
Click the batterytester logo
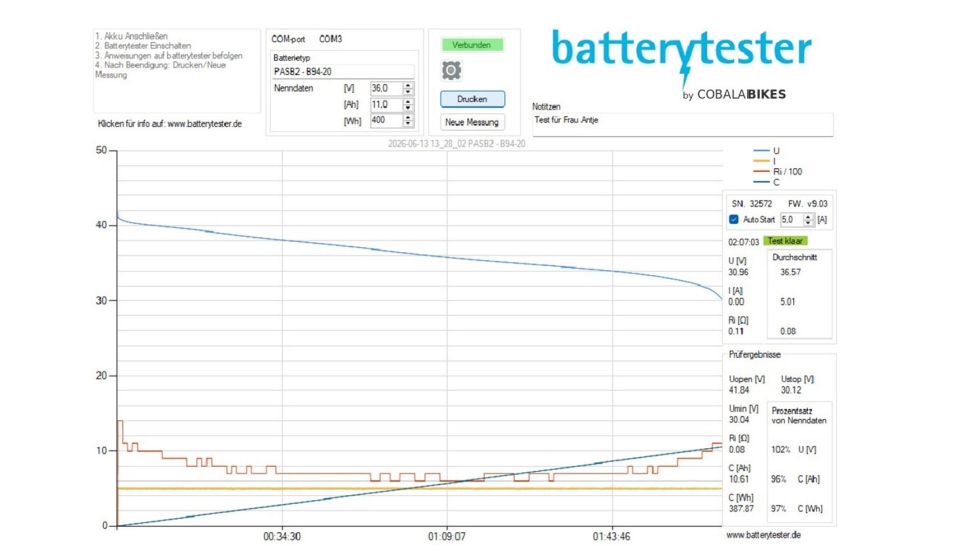coord(681,62)
